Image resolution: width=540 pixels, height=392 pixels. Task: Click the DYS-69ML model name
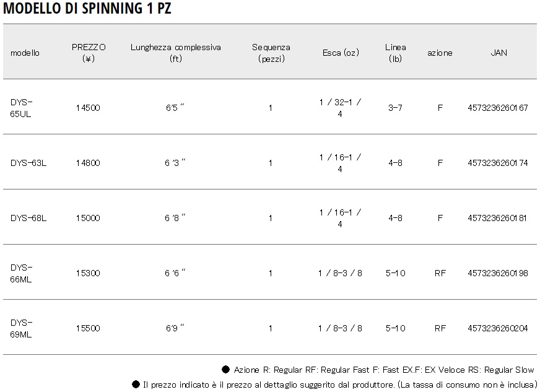tap(21, 328)
